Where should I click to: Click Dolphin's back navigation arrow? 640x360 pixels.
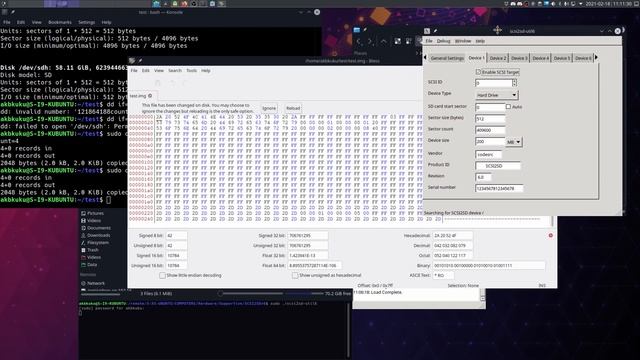358,41
